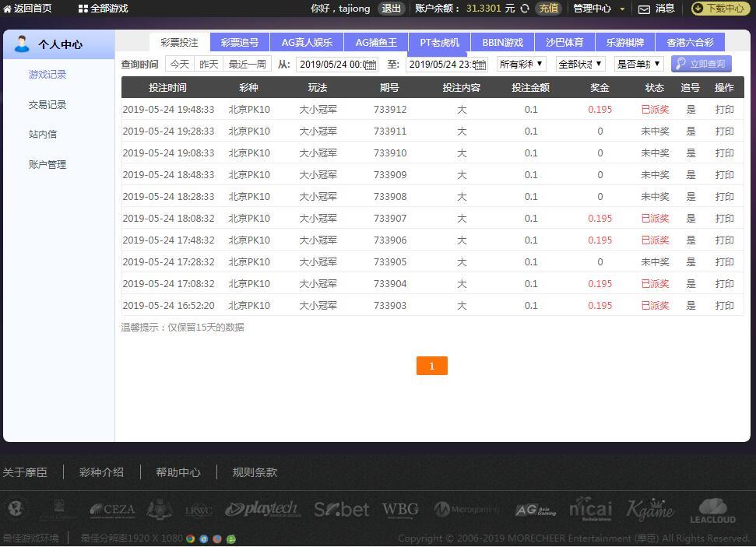
Task: Click the 未中奖 status for period 733905
Action: 655,262
